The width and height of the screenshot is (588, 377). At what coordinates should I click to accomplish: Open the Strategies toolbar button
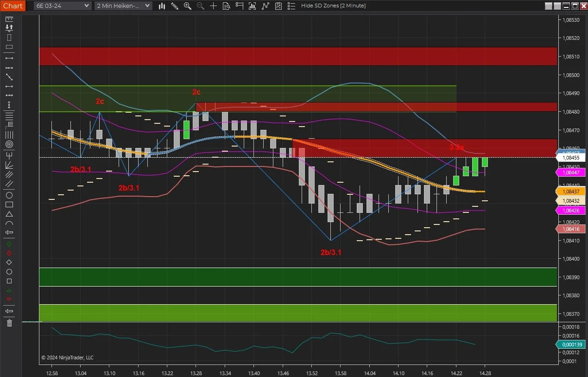[278, 6]
